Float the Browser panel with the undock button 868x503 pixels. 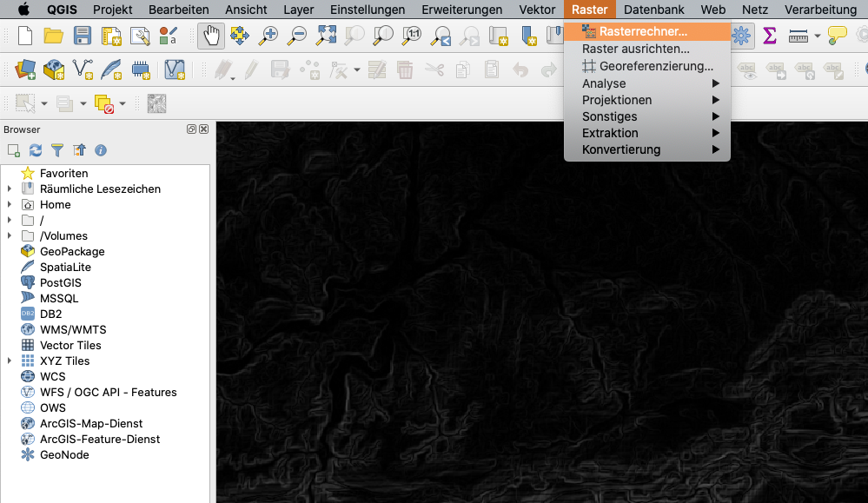pyautogui.click(x=191, y=129)
